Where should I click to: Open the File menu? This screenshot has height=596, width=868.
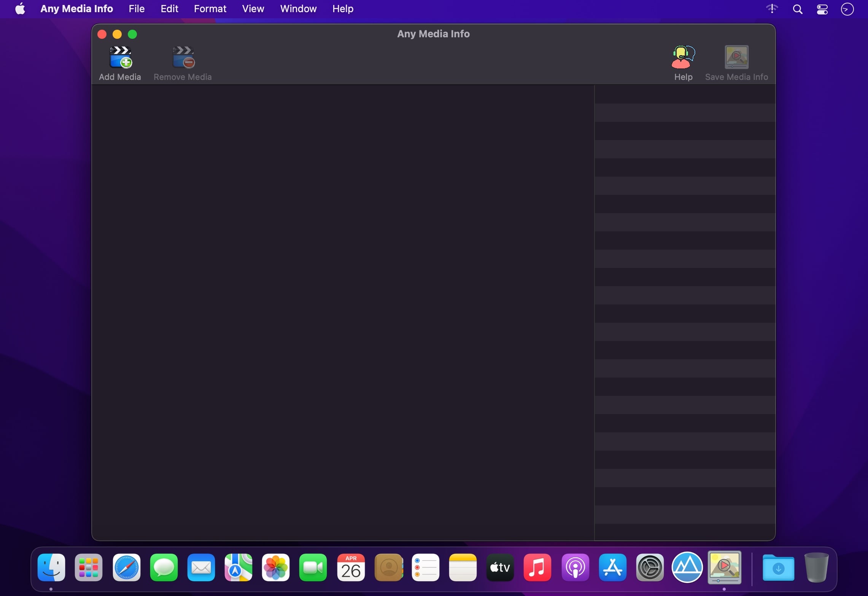[137, 9]
